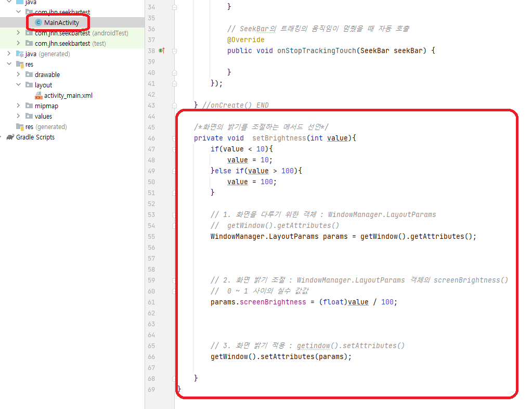The width and height of the screenshot is (532, 409).
Task: Click the @Override annotation
Action: pyautogui.click(x=245, y=40)
